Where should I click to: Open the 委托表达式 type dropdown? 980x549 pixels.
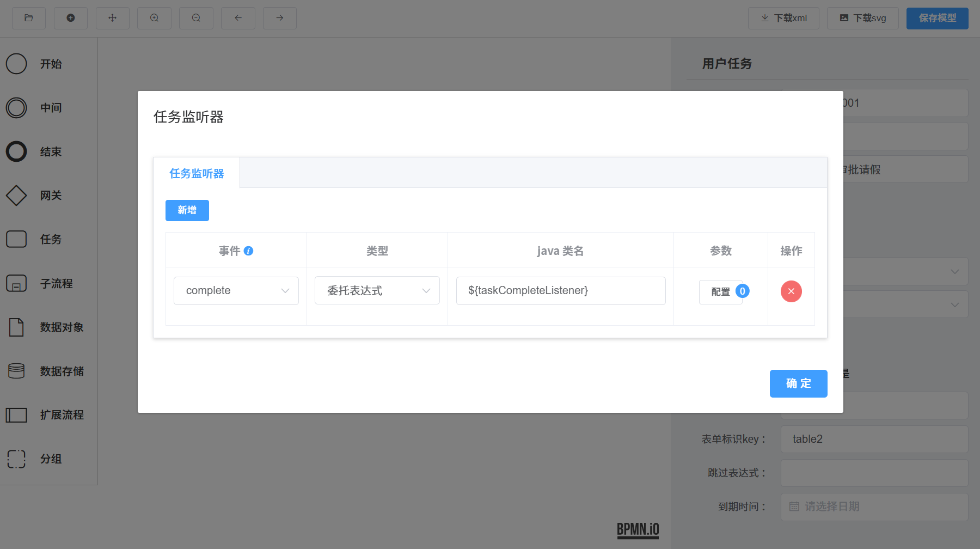click(377, 291)
